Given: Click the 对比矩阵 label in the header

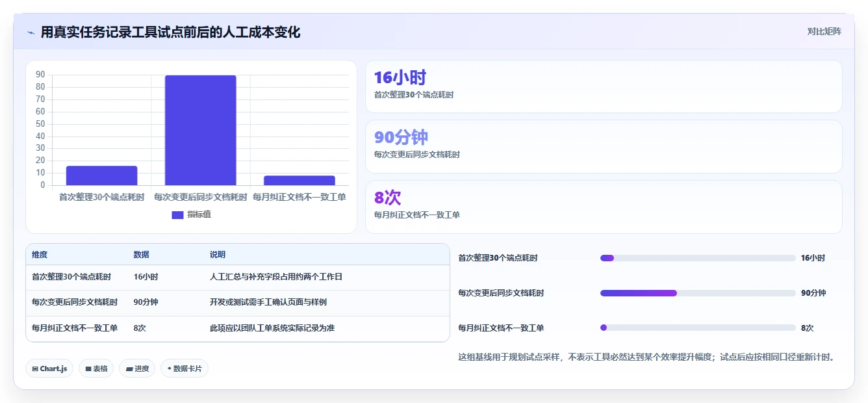Looking at the screenshot, I should point(824,32).
